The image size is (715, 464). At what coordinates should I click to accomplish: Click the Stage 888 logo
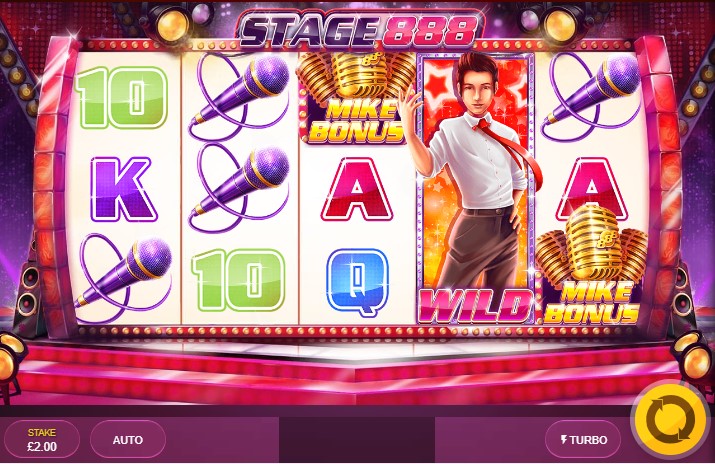coord(358,29)
